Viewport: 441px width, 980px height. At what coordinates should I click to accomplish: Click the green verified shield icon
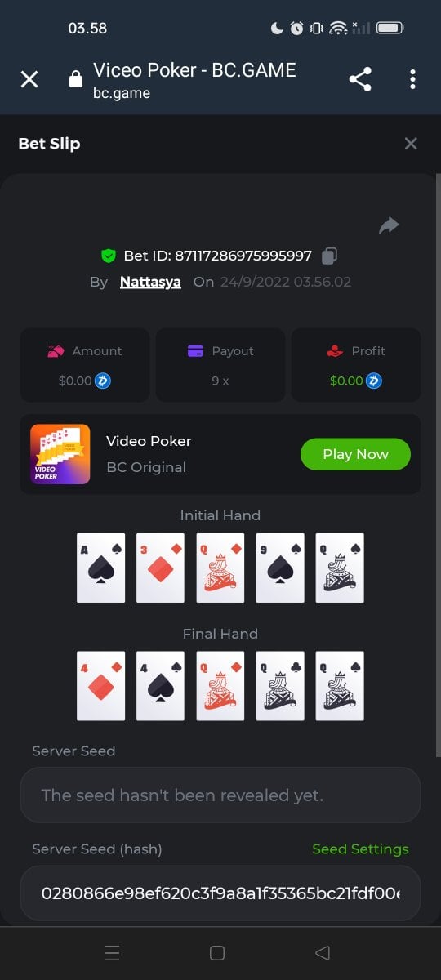point(108,256)
